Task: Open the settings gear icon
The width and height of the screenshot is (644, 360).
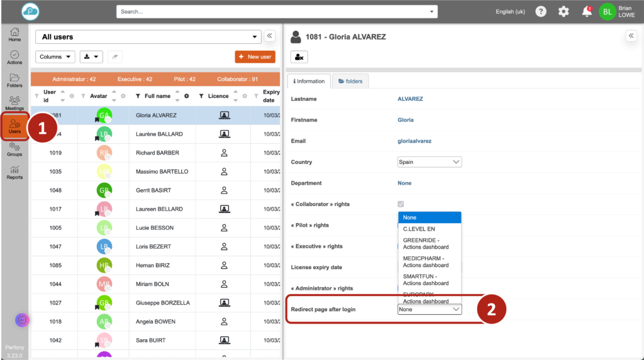Action: tap(563, 11)
